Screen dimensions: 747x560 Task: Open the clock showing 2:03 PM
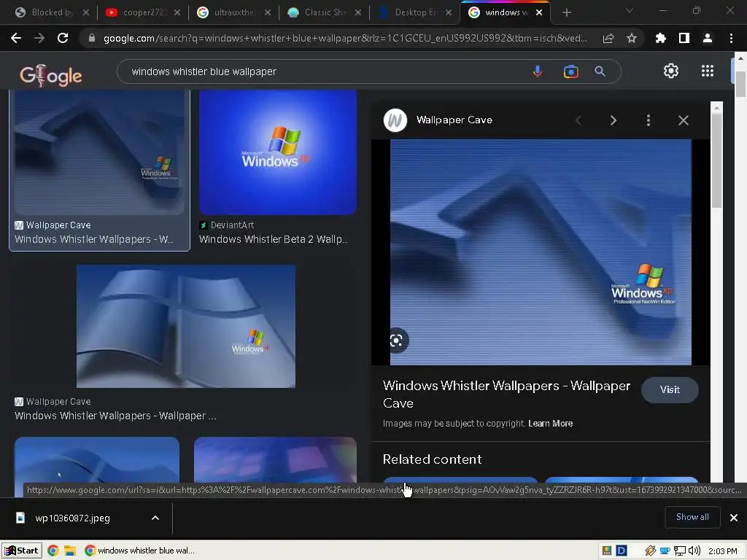722,551
